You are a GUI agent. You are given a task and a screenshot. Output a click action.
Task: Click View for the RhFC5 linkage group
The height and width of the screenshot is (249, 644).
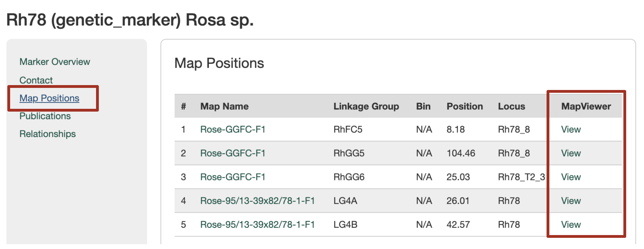point(571,129)
